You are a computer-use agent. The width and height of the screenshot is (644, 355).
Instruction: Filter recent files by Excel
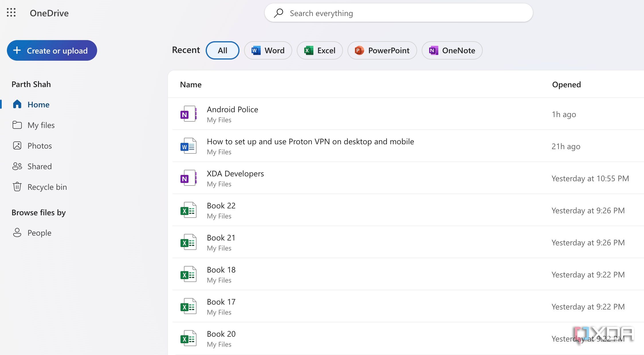tap(320, 50)
